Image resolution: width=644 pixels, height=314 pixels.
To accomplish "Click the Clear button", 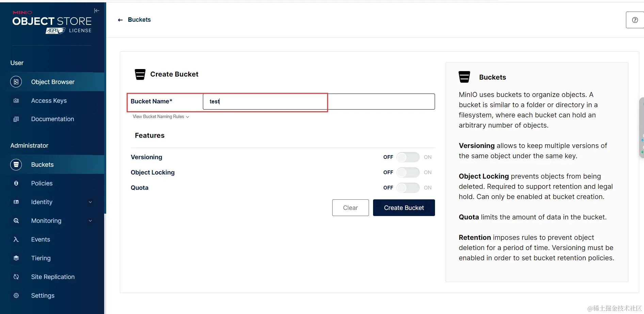I will 350,208.
